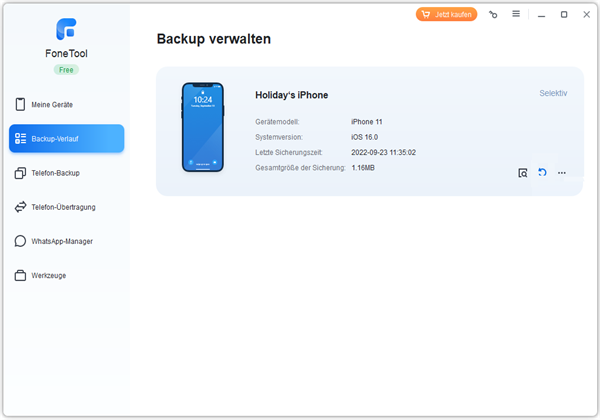Click the browse backup icon

[x=523, y=173]
